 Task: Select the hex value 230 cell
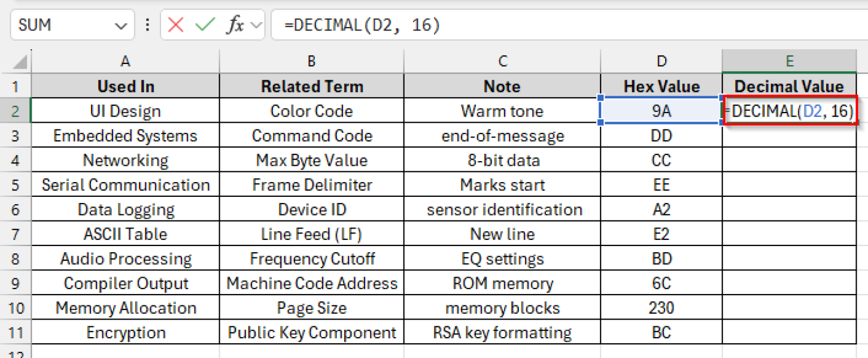(661, 308)
